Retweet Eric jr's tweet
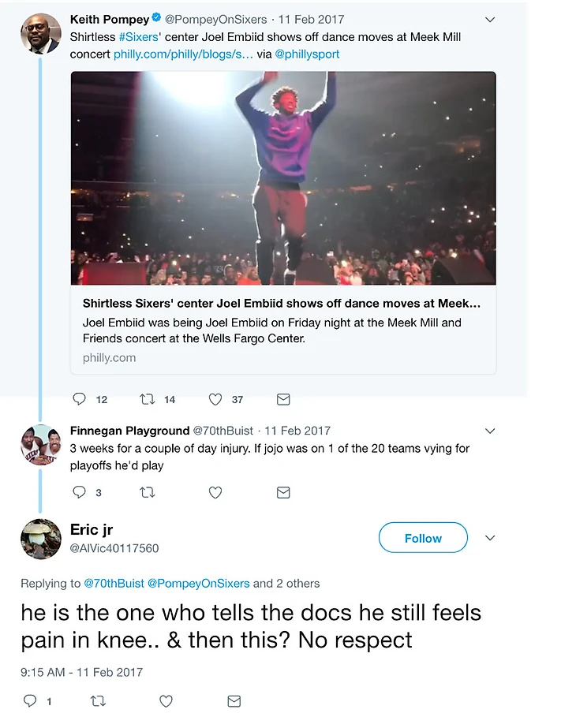This screenshot has height=728, width=576. (99, 700)
